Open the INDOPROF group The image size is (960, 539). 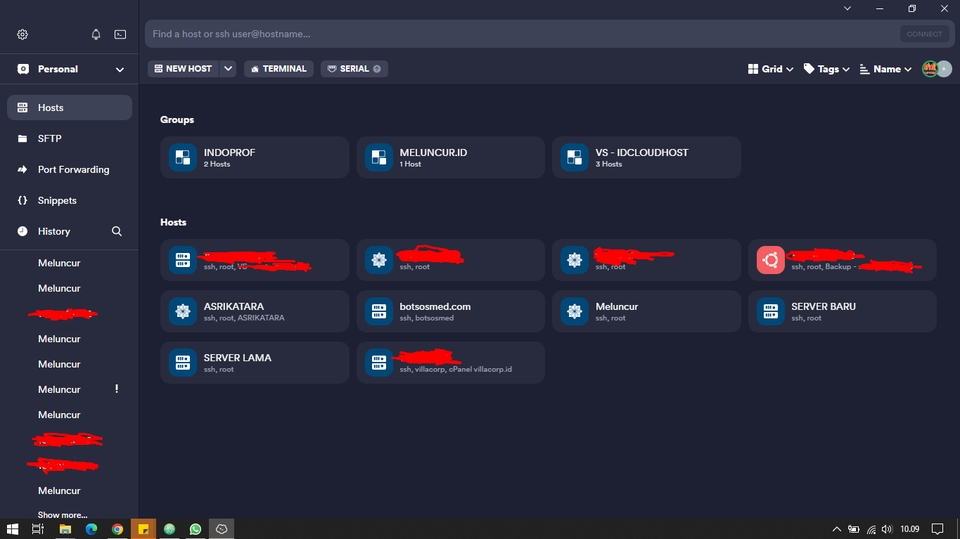tap(255, 157)
